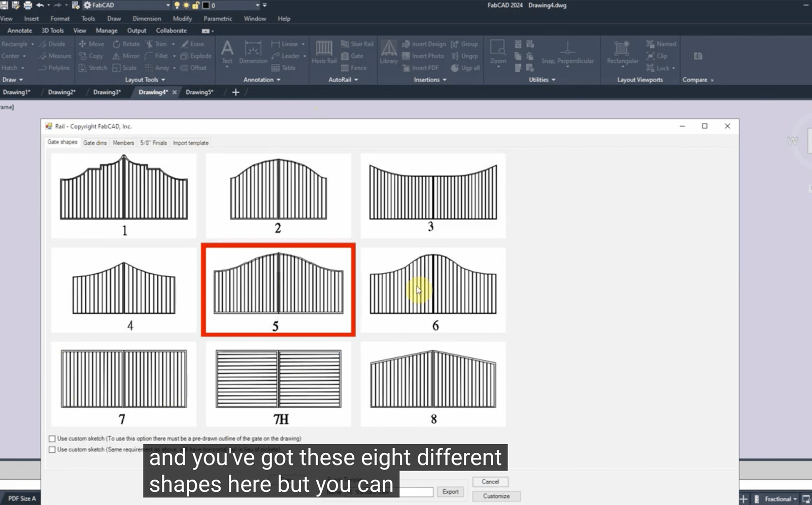Viewport: 812px width, 505px height.
Task: Open the Library panel
Action: coord(389,52)
